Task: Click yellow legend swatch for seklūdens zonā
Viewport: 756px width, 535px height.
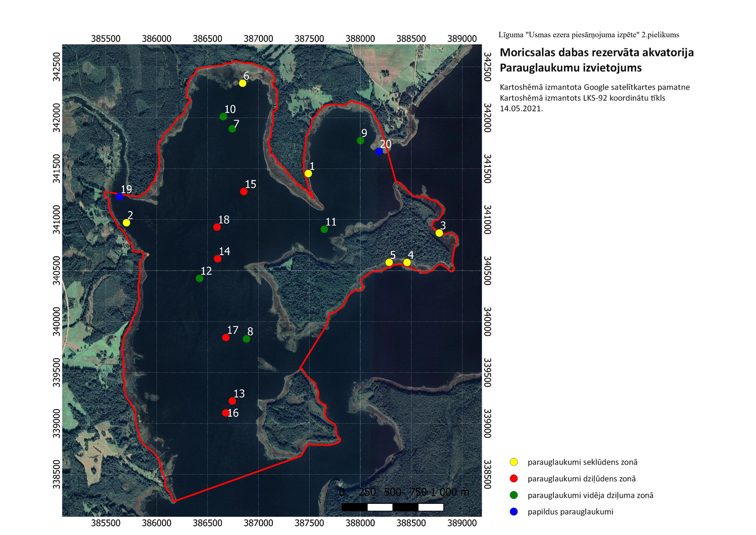Action: 514,462
